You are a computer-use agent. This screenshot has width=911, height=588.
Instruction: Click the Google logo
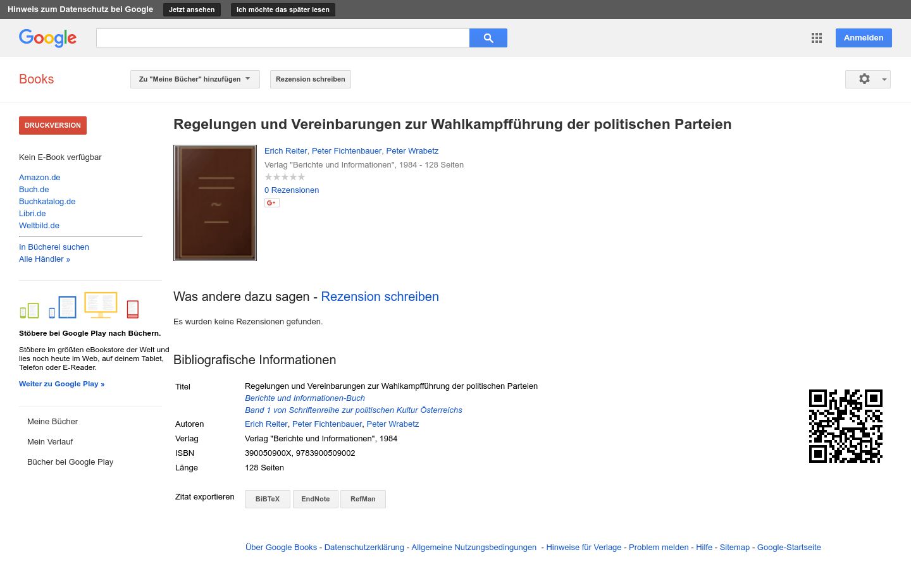click(x=47, y=38)
